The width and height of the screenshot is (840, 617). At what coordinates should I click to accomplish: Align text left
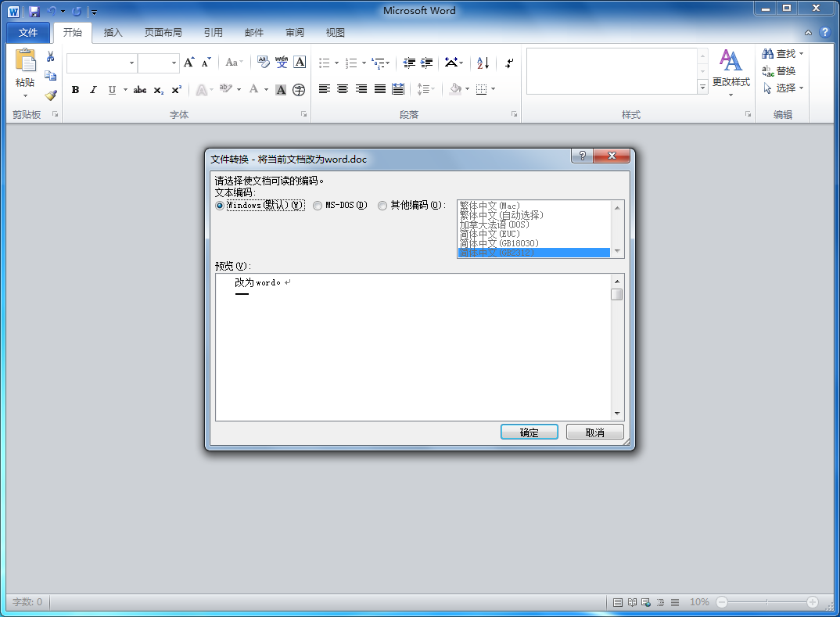coord(324,89)
